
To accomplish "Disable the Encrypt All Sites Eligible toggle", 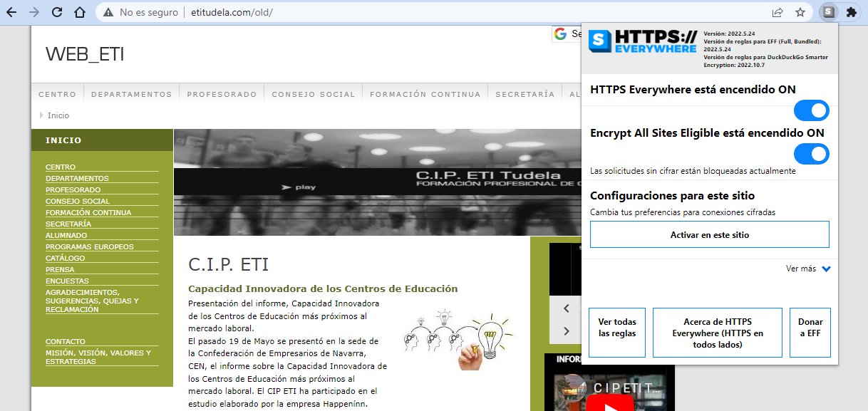I will coord(811,154).
